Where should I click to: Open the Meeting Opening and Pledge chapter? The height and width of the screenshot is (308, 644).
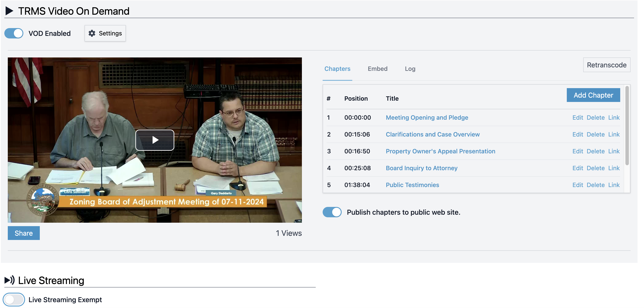click(427, 117)
